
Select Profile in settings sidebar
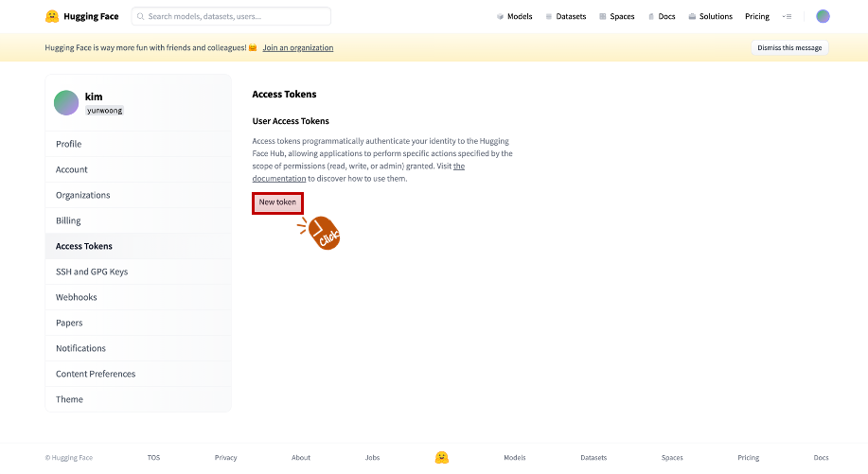pyautogui.click(x=138, y=144)
